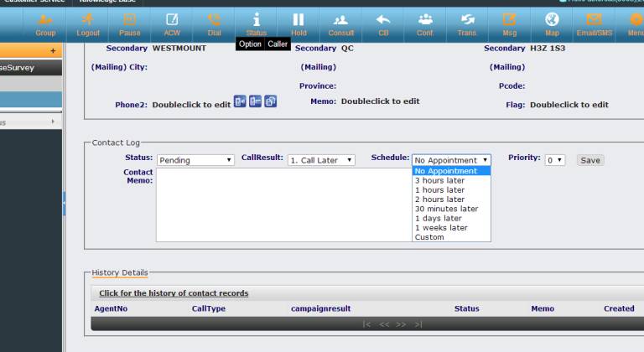Screen dimensions: 644x352
Task: Click the Trans transfer icon
Action: [467, 23]
